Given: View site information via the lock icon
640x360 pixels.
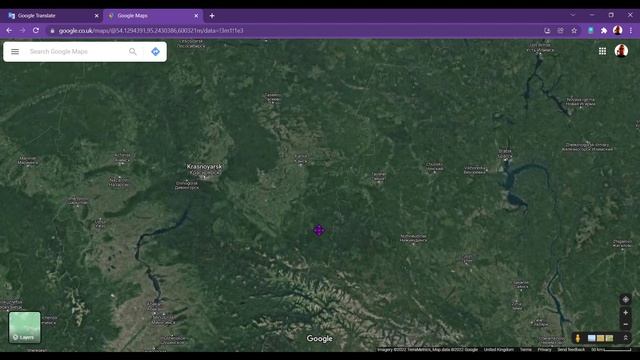Looking at the screenshot, I should click(52, 31).
